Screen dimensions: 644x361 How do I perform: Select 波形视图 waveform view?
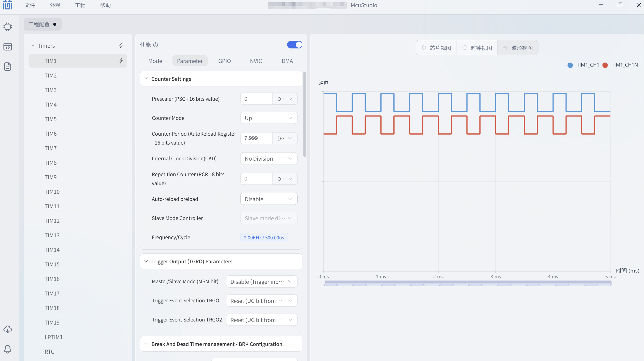518,48
